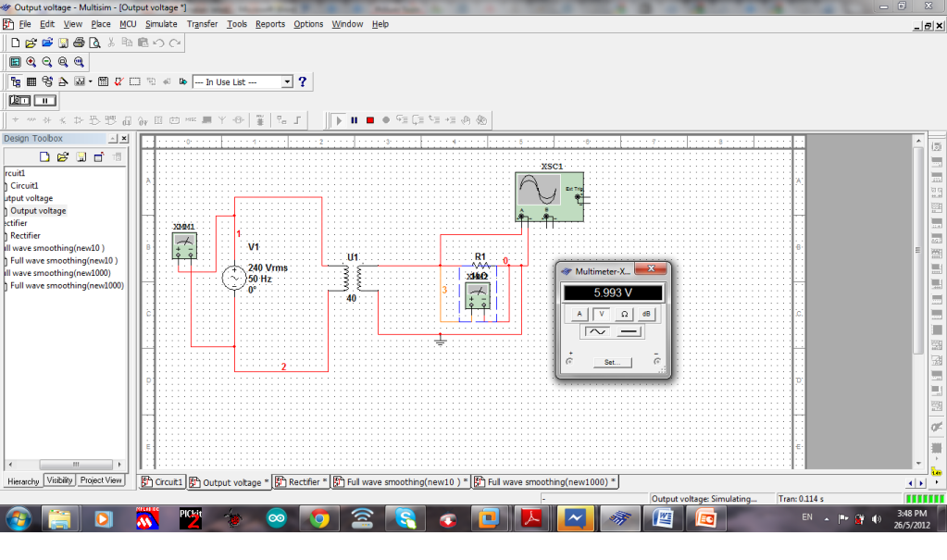Click the Run simulation play button

(x=339, y=120)
